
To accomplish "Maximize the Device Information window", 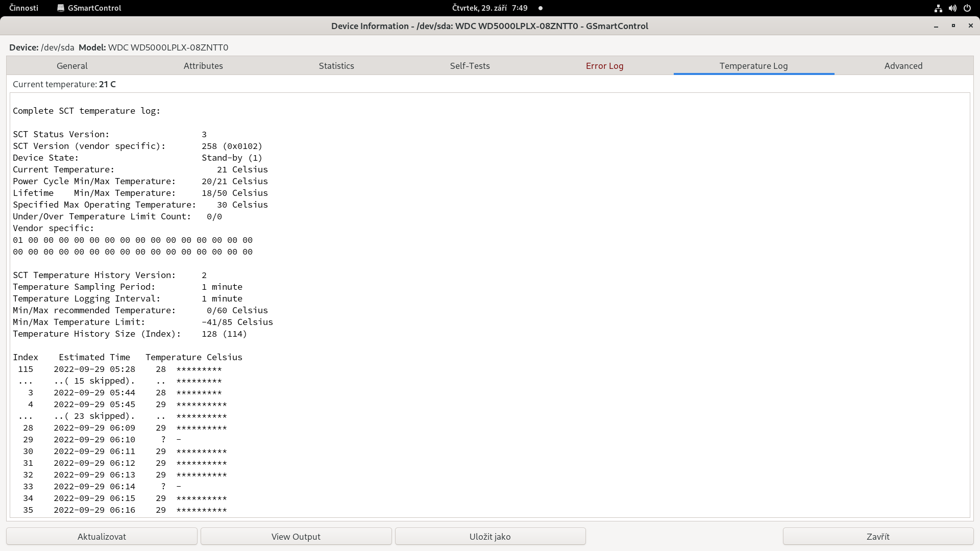I will click(x=953, y=26).
